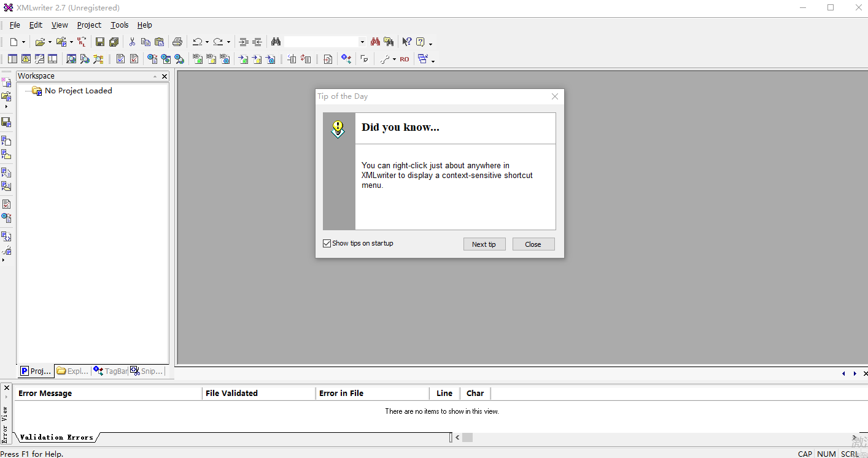Click the RO read-only toolbar icon
The height and width of the screenshot is (458, 868).
pyautogui.click(x=404, y=60)
